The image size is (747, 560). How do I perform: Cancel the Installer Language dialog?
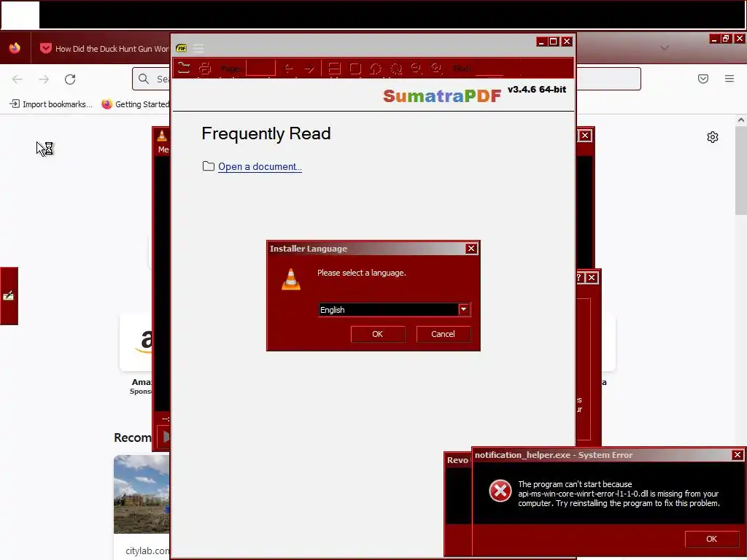click(443, 334)
